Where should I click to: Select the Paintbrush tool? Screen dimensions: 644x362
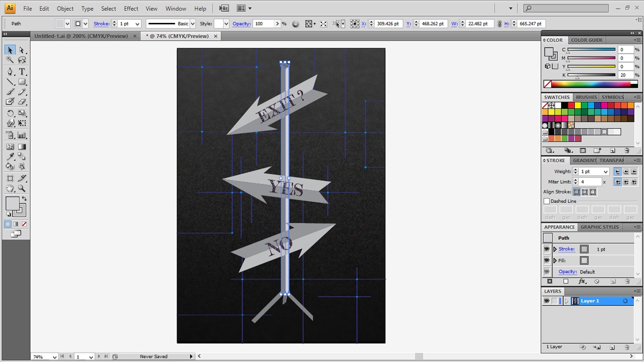(x=10, y=92)
